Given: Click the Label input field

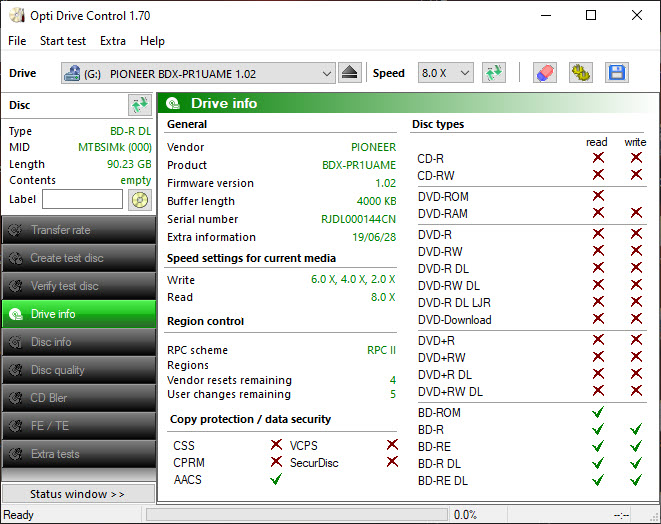Looking at the screenshot, I should [x=82, y=199].
